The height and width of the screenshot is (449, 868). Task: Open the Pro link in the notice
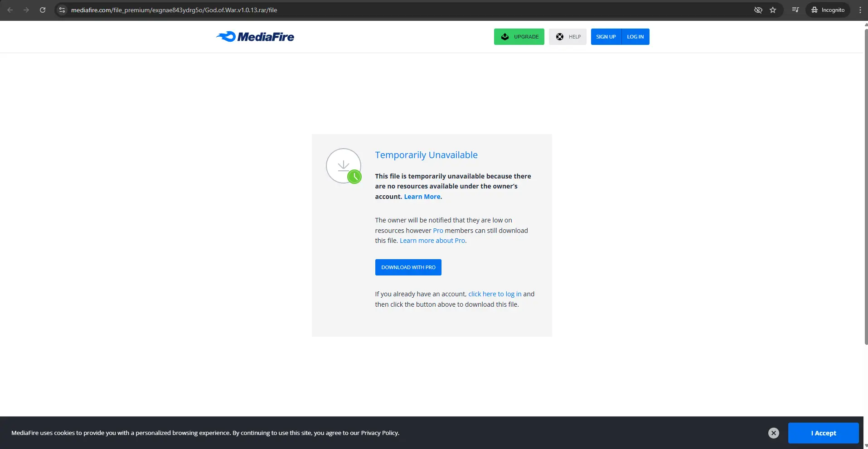[438, 231]
